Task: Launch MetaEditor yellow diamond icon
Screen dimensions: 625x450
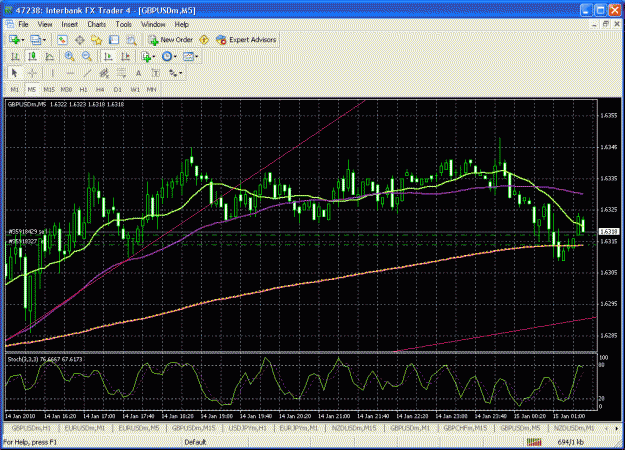Action: (x=204, y=40)
